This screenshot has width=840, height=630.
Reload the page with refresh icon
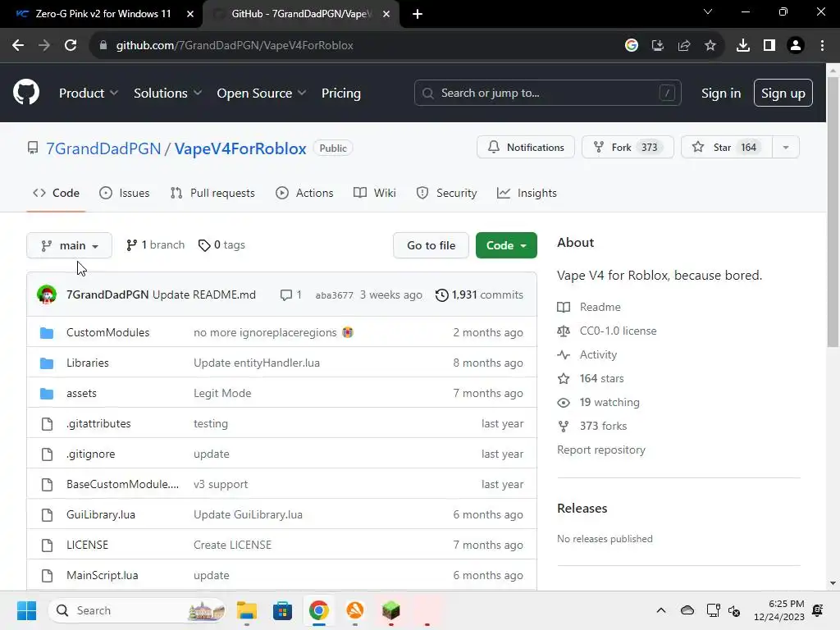(x=71, y=46)
